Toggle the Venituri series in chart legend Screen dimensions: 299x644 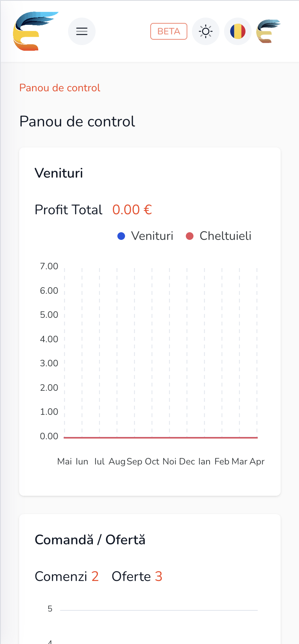(x=152, y=236)
